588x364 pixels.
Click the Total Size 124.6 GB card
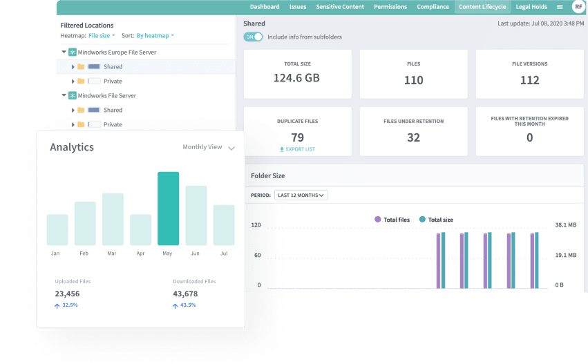298,74
